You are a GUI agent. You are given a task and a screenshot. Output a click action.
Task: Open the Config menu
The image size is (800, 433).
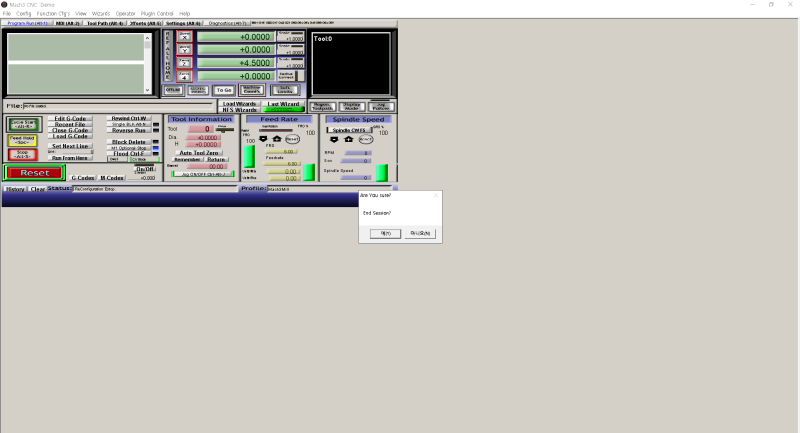23,13
